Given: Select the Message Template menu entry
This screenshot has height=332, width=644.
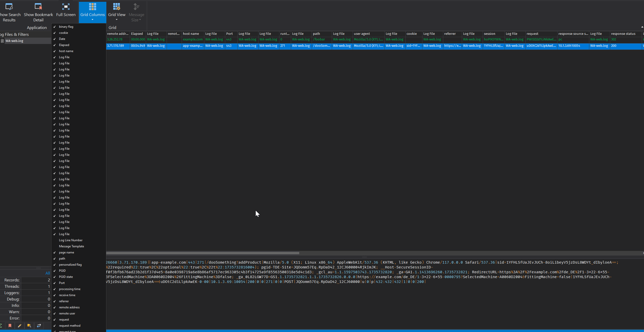Looking at the screenshot, I should pos(71,246).
